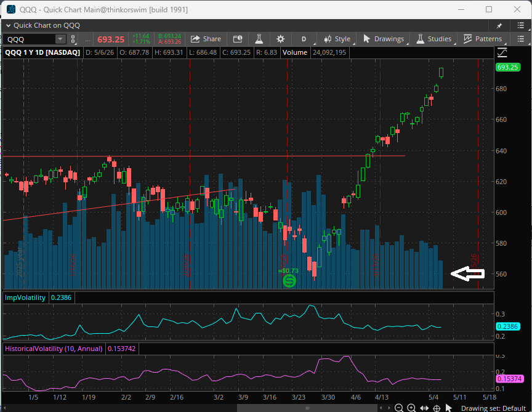532x412 pixels.
Task: Click the magenta 0.15374 value bubble
Action: (509, 379)
